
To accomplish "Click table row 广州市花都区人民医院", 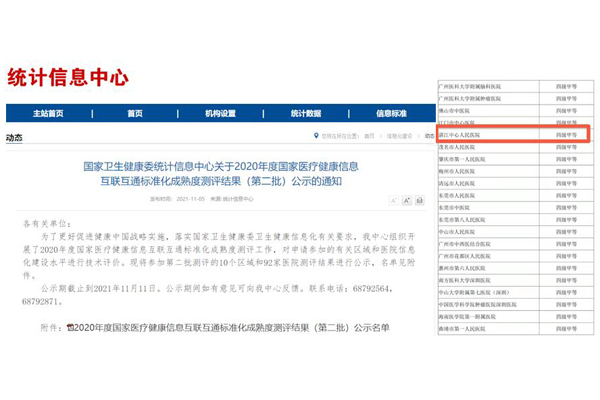I will click(x=516, y=256).
